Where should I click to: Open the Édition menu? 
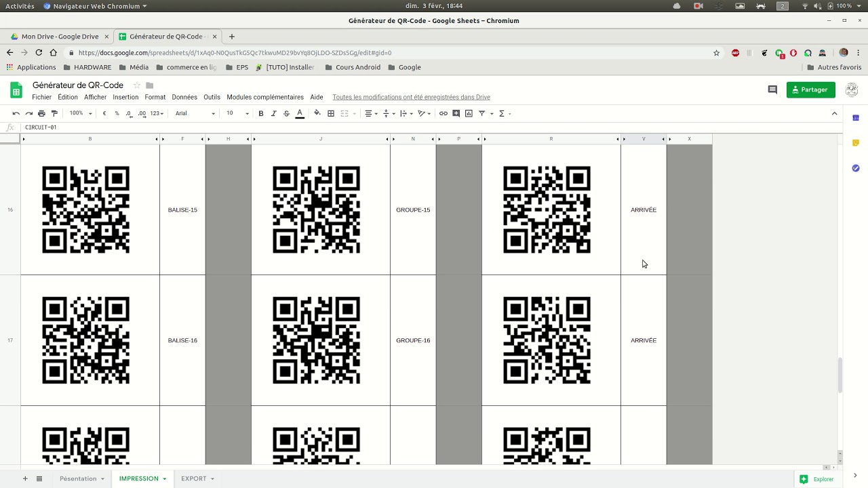coord(68,97)
